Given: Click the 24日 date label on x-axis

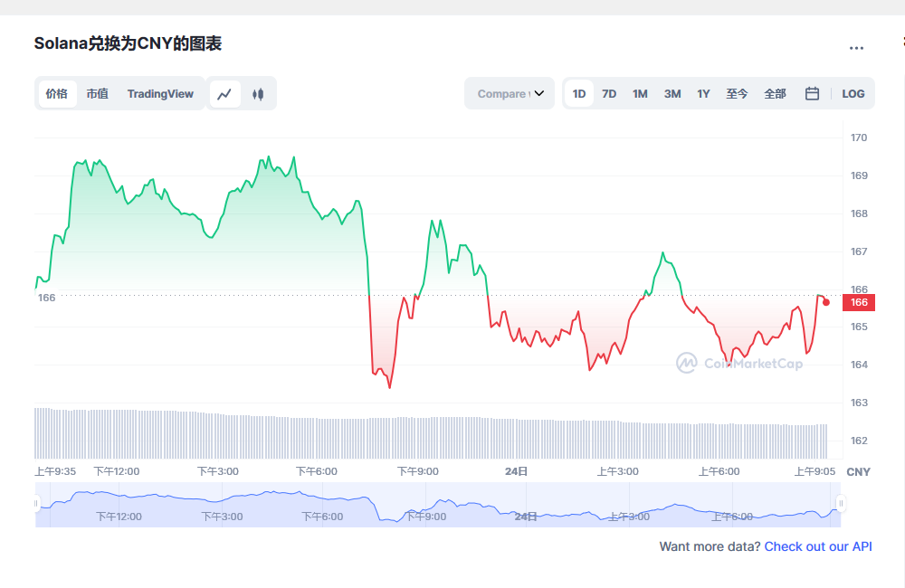Looking at the screenshot, I should click(x=516, y=471).
